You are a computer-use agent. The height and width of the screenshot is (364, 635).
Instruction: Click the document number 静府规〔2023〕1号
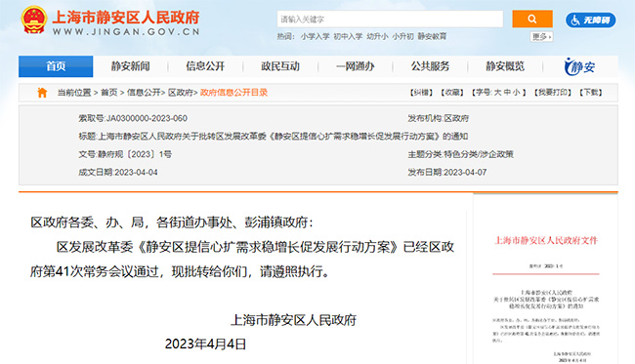click(135, 154)
